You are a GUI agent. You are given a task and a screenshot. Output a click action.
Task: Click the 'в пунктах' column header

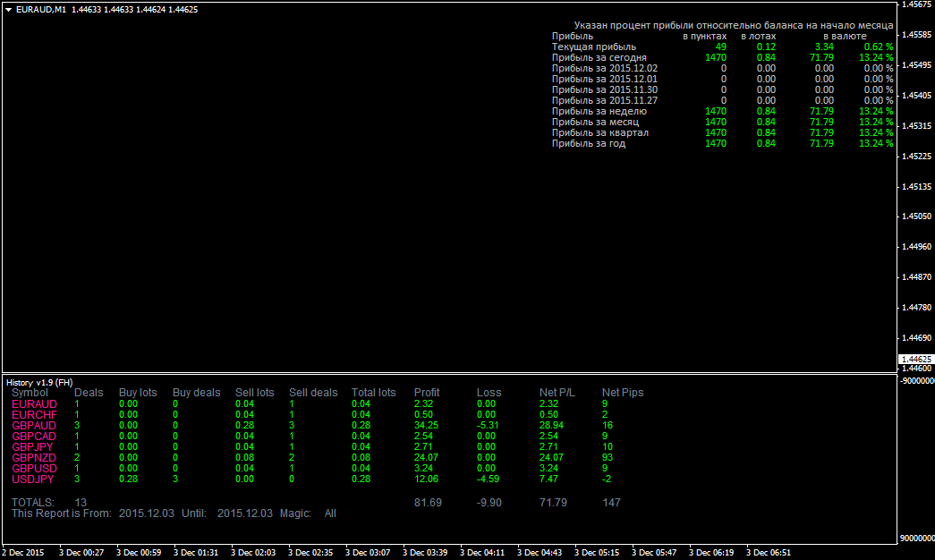705,36
